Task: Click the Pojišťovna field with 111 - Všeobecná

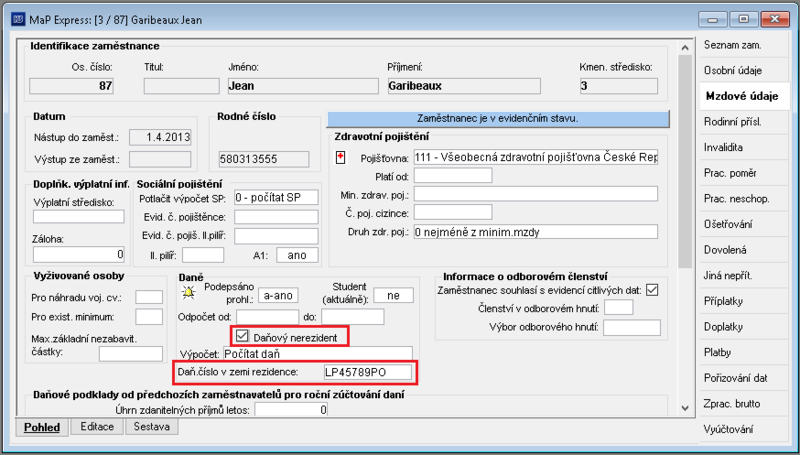Action: [x=536, y=157]
